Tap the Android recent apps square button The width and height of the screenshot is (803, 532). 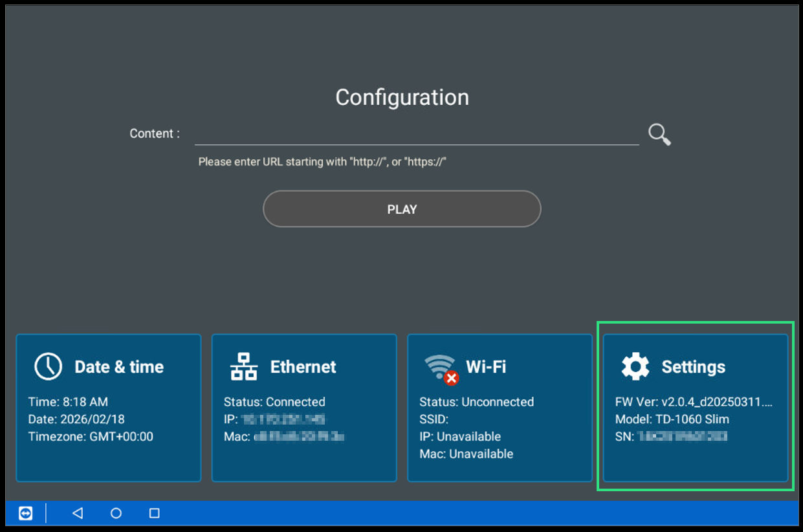tap(154, 513)
